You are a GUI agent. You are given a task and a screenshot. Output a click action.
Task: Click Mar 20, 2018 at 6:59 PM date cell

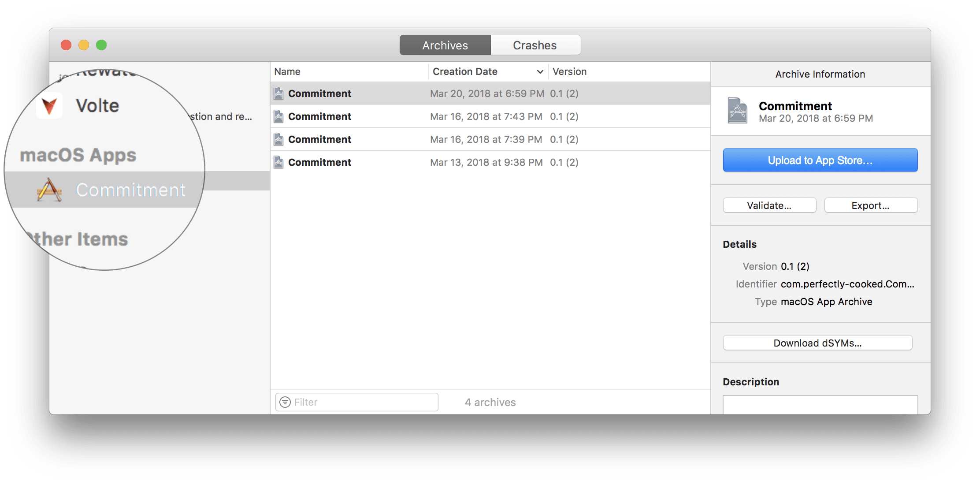click(x=487, y=93)
